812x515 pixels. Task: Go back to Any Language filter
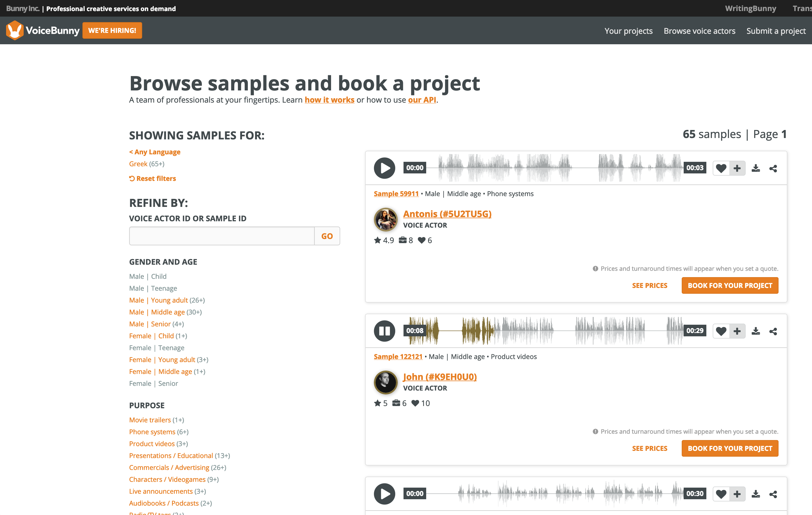(155, 152)
